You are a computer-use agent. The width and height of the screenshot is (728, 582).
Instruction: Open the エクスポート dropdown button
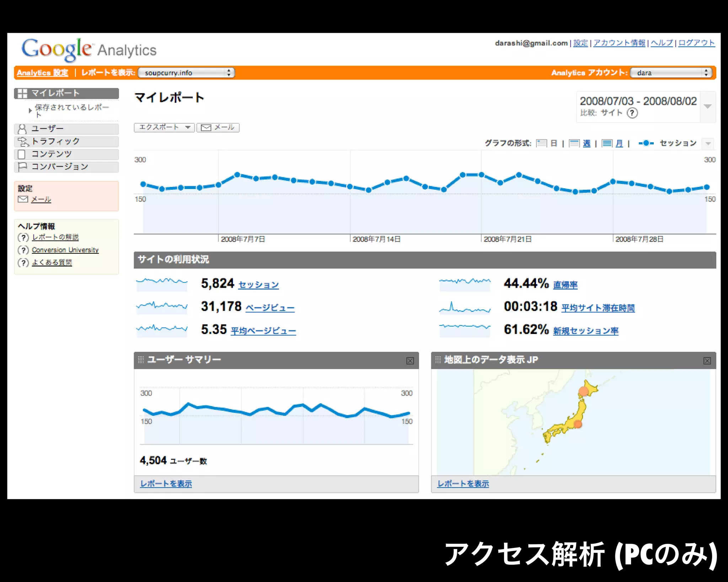pos(164,127)
